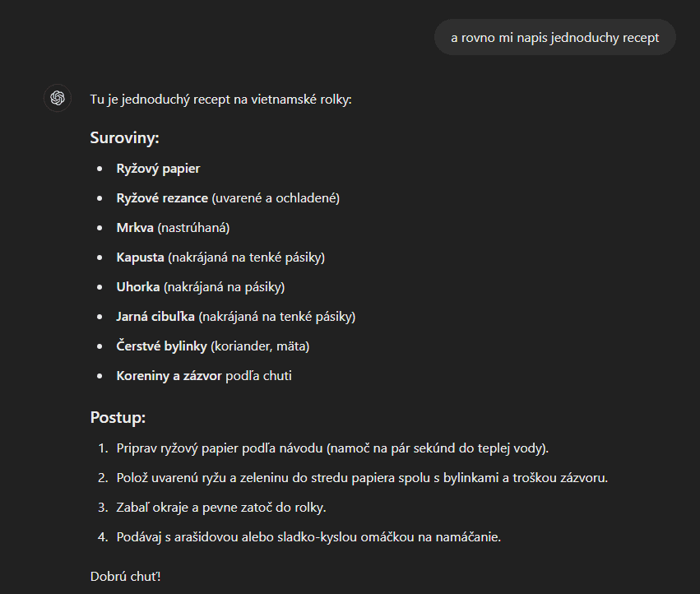Click the Koreniny a zázvor item

[204, 376]
